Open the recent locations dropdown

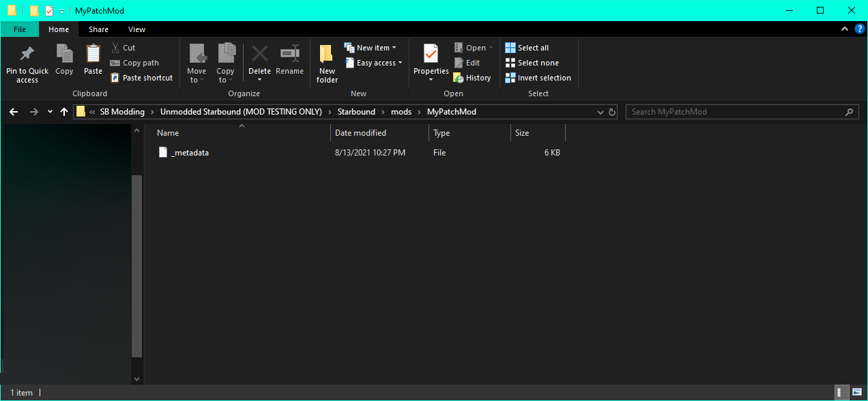50,112
